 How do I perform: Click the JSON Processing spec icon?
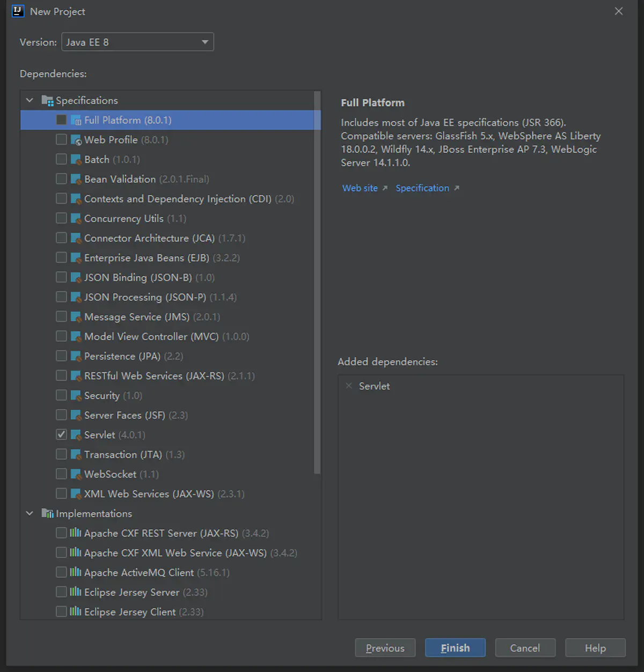click(x=76, y=297)
